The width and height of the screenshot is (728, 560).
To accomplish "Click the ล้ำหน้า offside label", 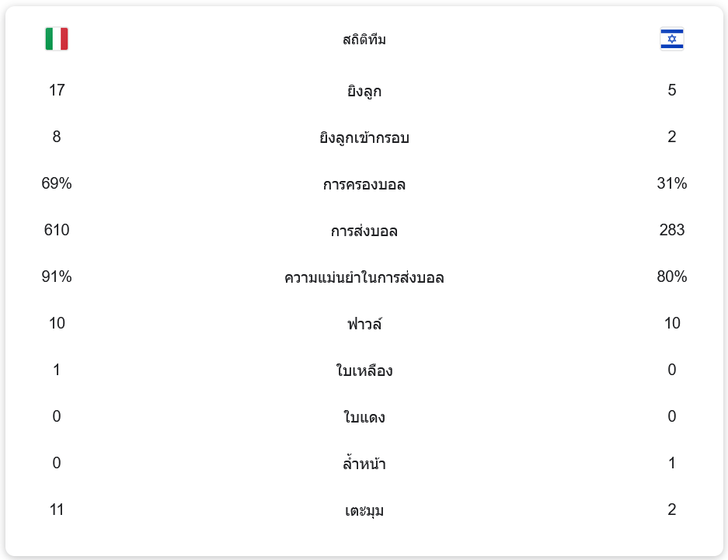I will [x=364, y=464].
